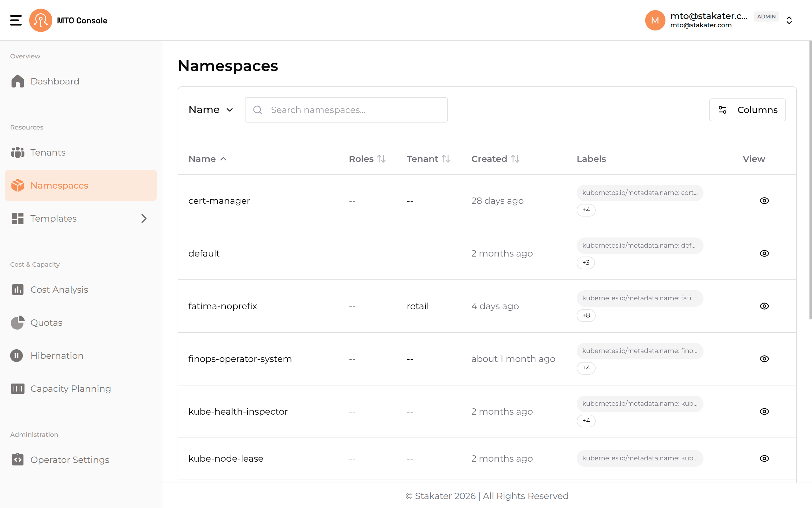Click the Columns sliders icon

[x=723, y=110]
